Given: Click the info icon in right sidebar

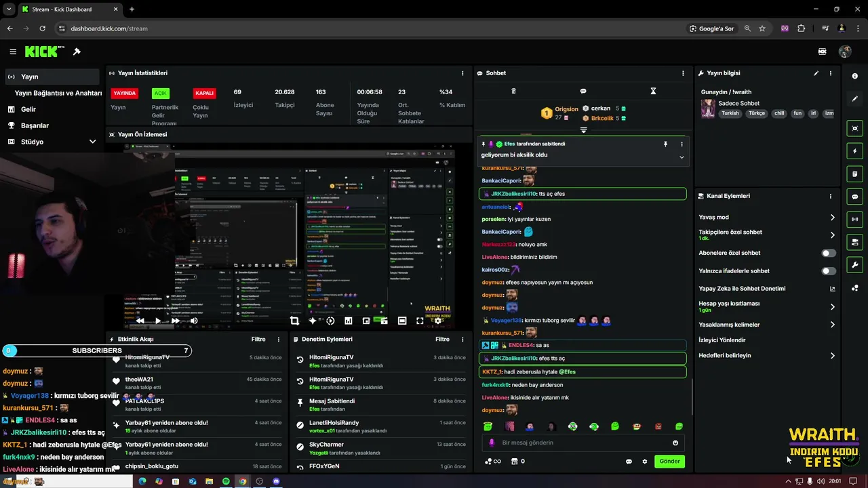Looking at the screenshot, I should pyautogui.click(x=855, y=76).
